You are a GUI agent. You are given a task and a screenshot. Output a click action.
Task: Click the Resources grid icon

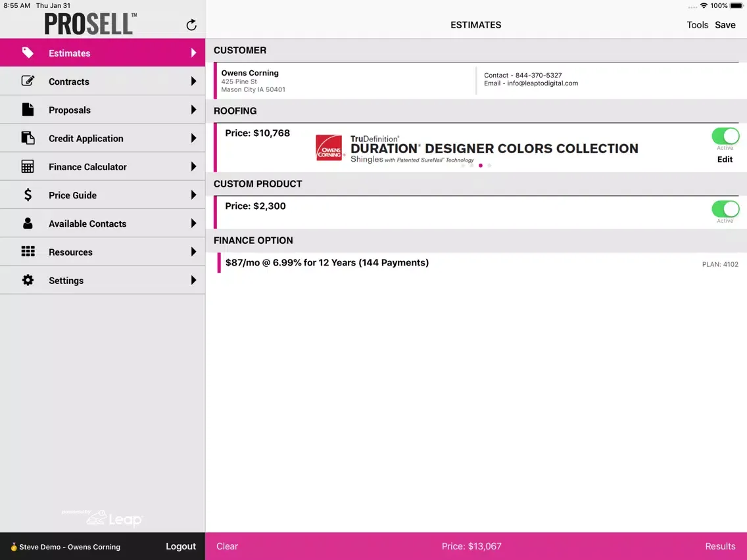pyautogui.click(x=28, y=252)
